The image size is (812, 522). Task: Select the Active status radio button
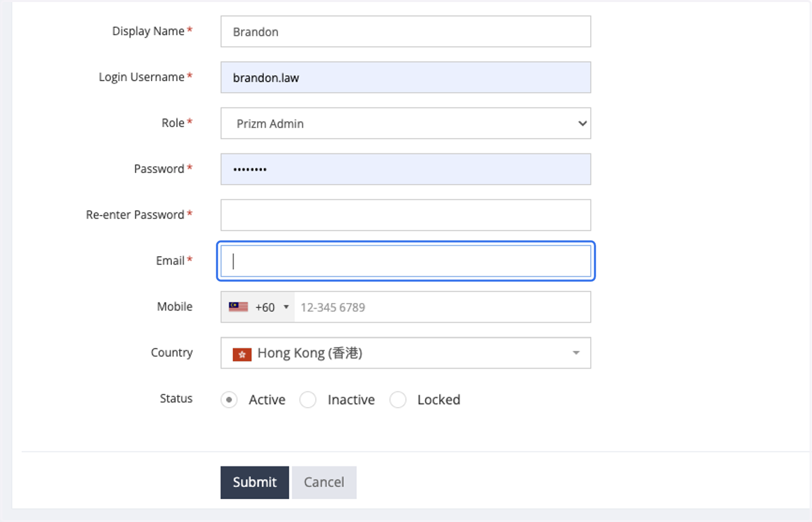[229, 400]
